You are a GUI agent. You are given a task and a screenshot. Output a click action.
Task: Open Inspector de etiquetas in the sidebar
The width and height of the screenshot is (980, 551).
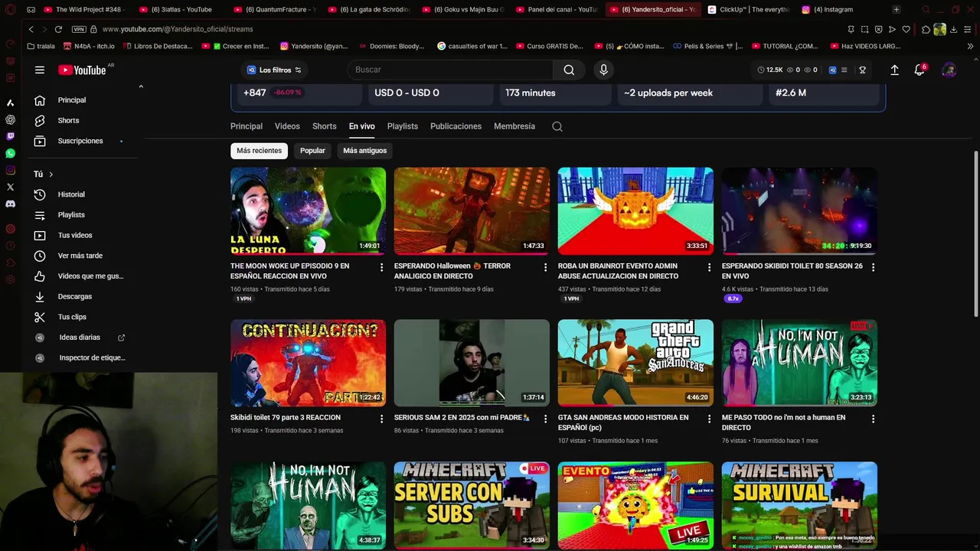92,357
